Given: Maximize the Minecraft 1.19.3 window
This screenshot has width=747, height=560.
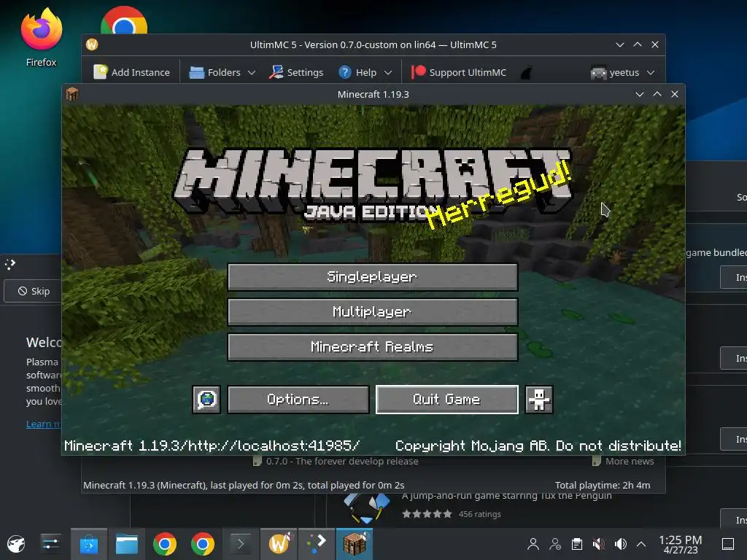Looking at the screenshot, I should (x=657, y=94).
